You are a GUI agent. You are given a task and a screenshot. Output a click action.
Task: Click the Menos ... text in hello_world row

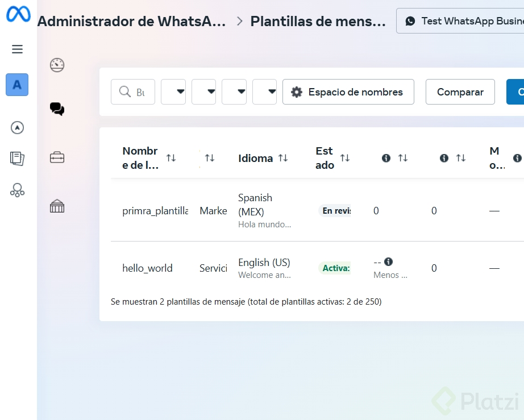[x=390, y=275]
